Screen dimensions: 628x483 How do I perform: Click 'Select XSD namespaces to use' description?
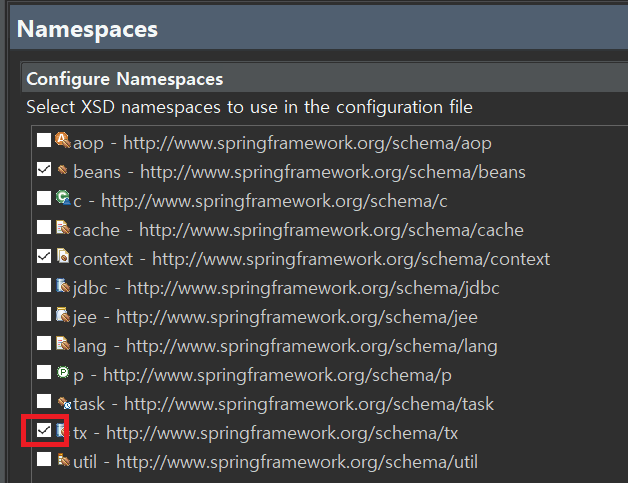pos(250,107)
